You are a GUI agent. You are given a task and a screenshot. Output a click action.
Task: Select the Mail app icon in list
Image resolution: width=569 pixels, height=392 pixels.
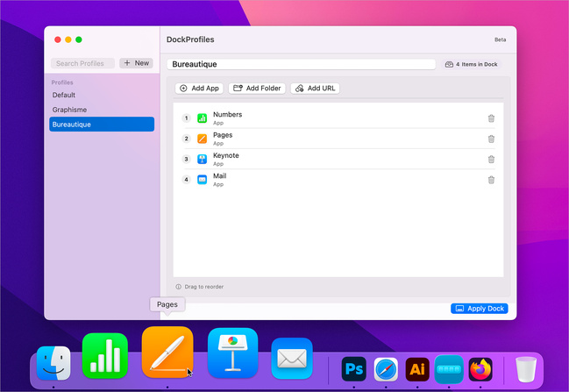tap(203, 180)
